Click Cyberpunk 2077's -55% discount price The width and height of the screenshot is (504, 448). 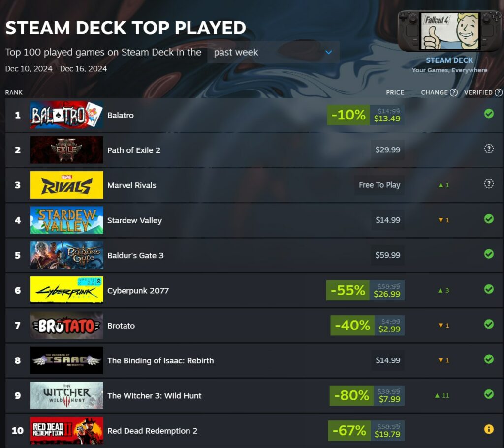[365, 290]
